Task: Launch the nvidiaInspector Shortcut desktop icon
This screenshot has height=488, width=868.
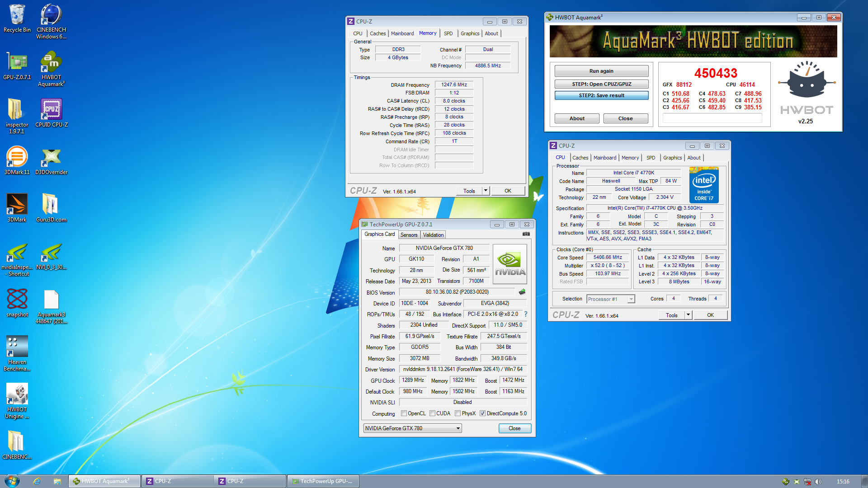Action: (x=17, y=259)
